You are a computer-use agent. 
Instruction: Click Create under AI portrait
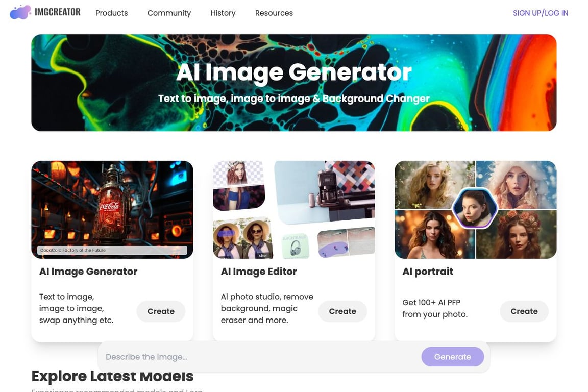click(x=524, y=311)
